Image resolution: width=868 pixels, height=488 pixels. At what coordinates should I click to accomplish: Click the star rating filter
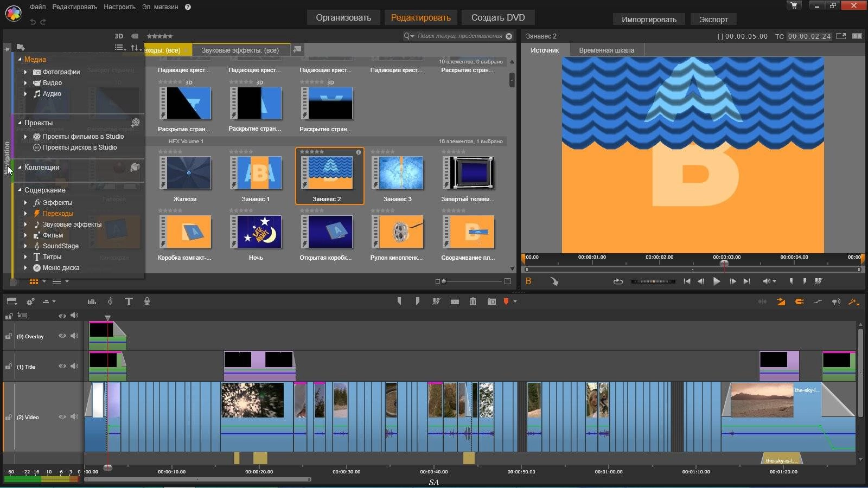[159, 36]
